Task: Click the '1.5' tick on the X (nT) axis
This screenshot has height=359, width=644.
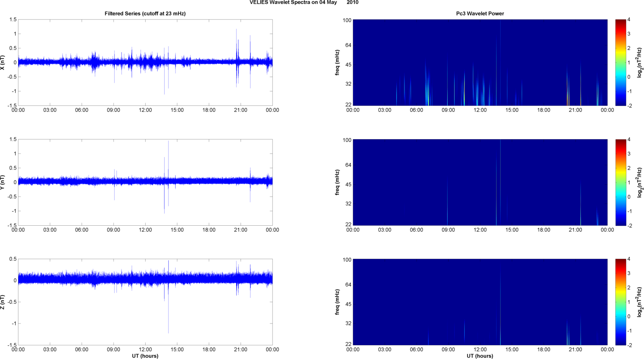Action: click(13, 20)
